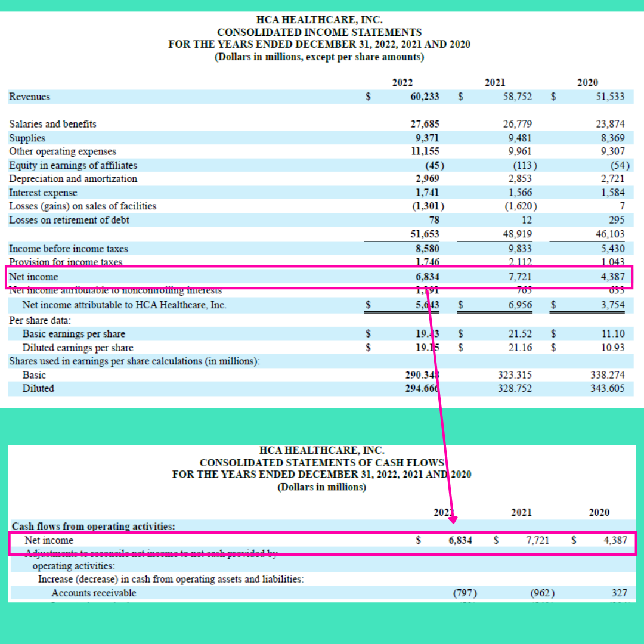This screenshot has height=644, width=644.
Task: Click income statement 2022 Net income 6,834
Action: pyautogui.click(x=428, y=277)
